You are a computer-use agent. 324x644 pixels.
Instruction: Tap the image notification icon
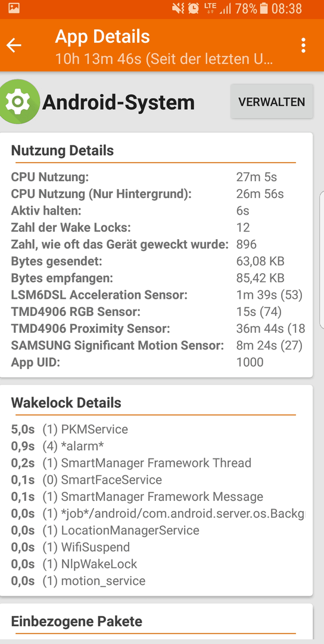(14, 8)
